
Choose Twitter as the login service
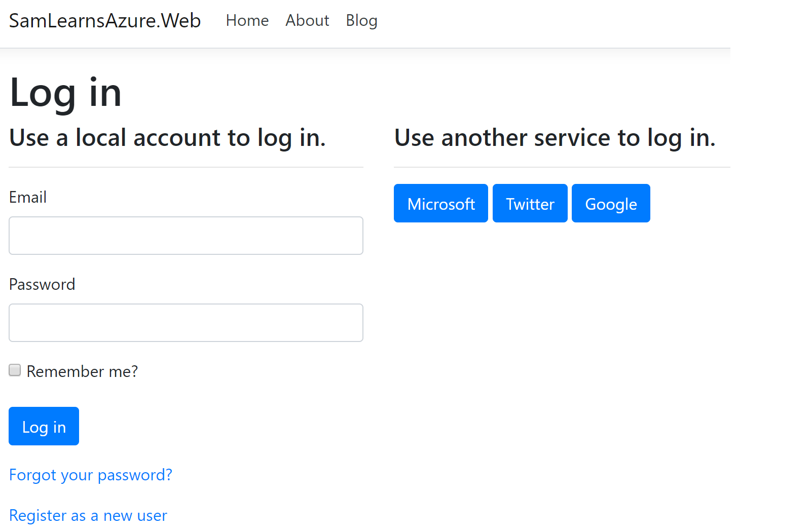coord(530,204)
